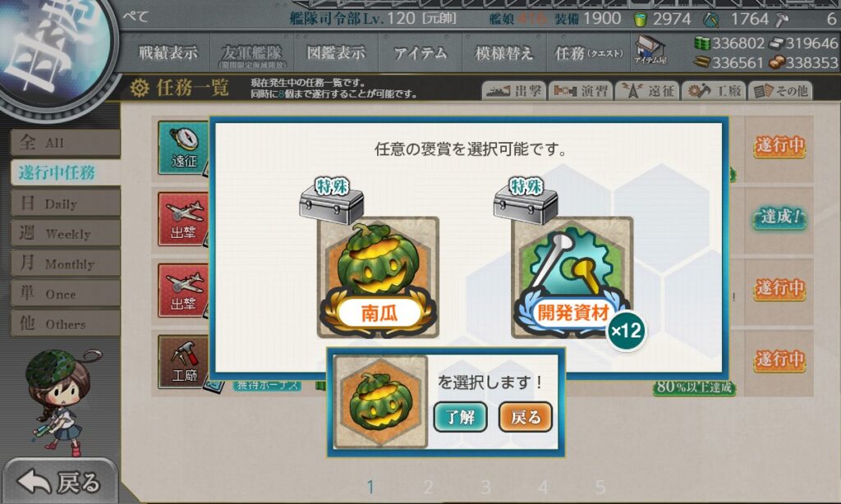The image size is (841, 504).
Task: Click the 達成! completed quest badge
Action: [780, 217]
